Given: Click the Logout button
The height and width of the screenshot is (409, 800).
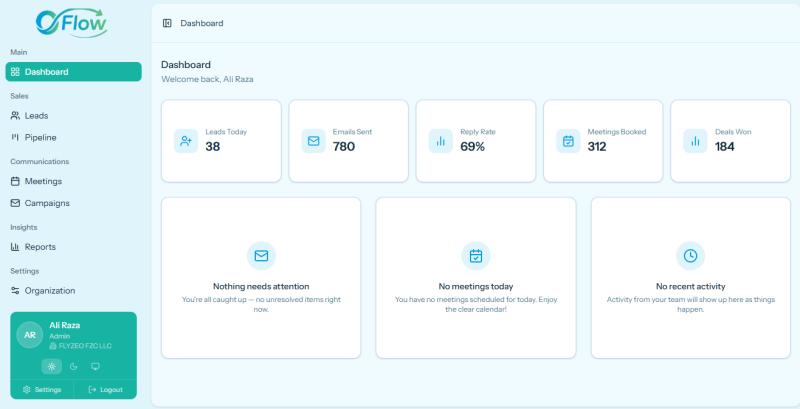Looking at the screenshot, I should (x=106, y=390).
